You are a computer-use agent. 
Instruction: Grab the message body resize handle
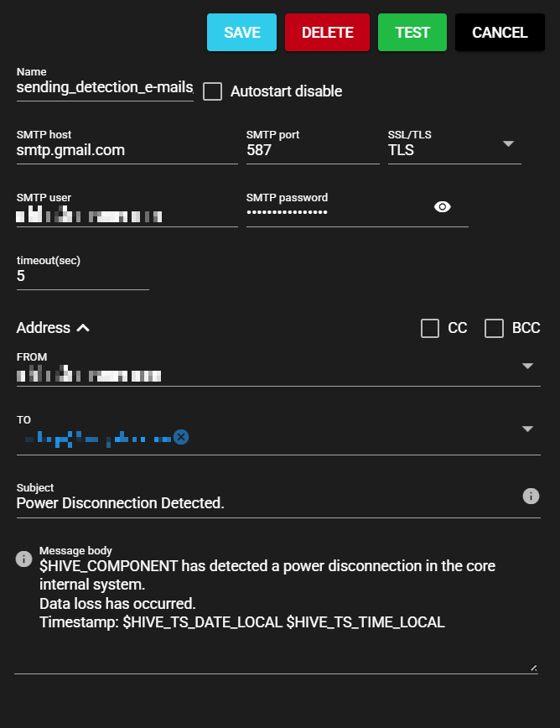pyautogui.click(x=533, y=668)
